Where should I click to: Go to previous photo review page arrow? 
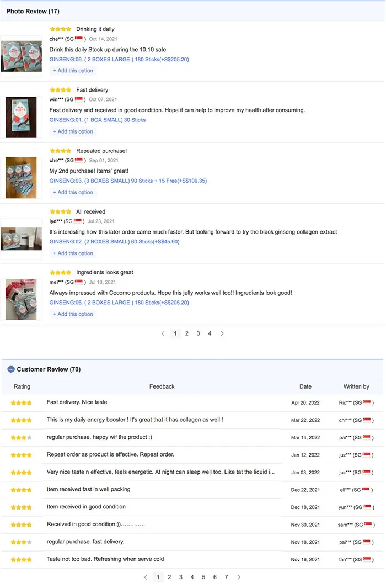[163, 333]
